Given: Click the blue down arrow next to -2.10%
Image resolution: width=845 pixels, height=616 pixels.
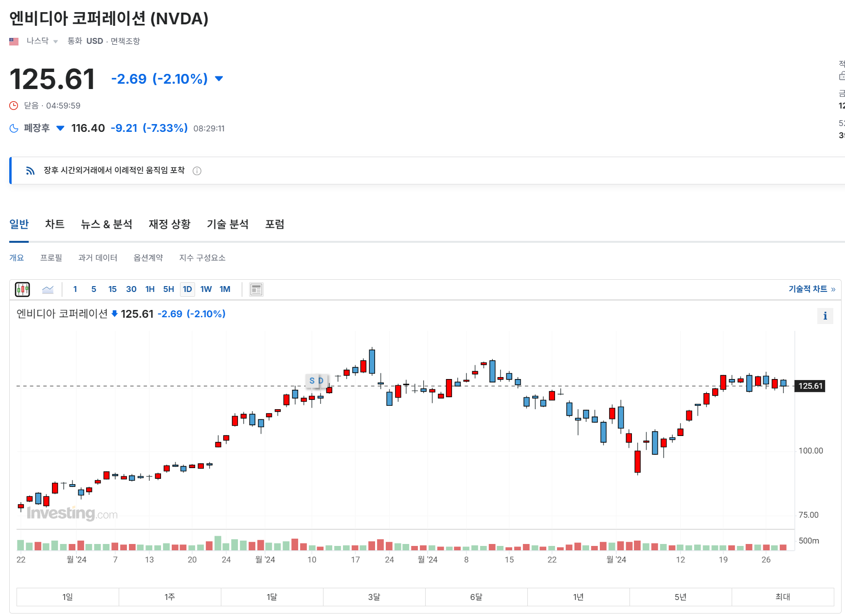Looking at the screenshot, I should tap(219, 79).
